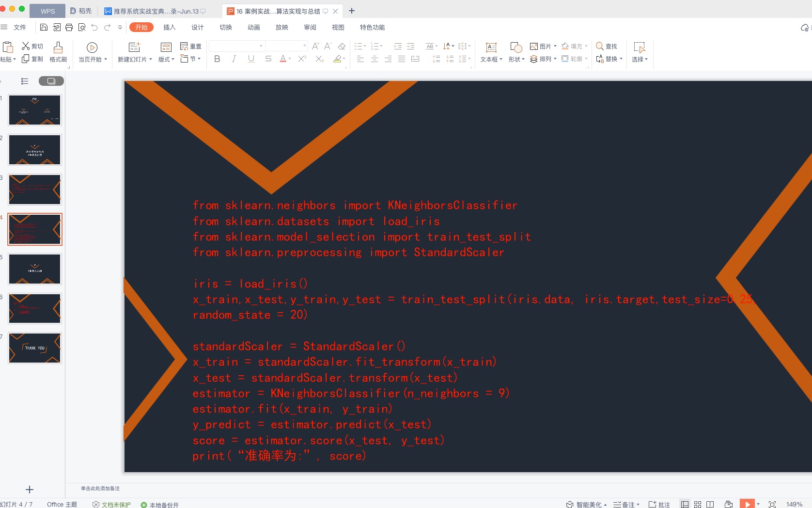Toggle Align Left paragraph

click(360, 59)
